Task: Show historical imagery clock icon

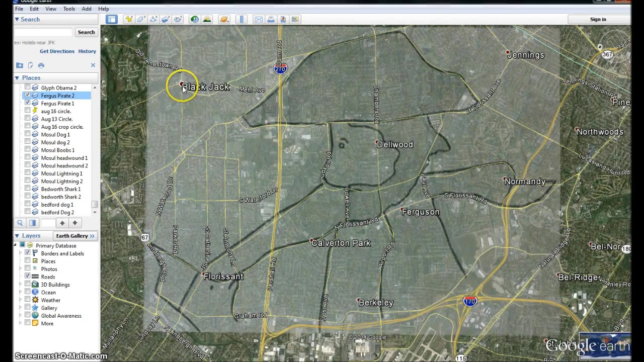Action: (195, 20)
